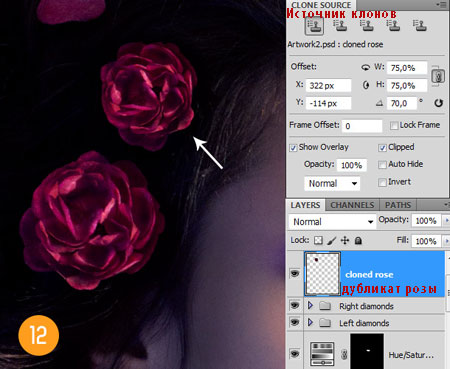Enable lock image pixels brush icon
The width and height of the screenshot is (450, 369).
332,240
